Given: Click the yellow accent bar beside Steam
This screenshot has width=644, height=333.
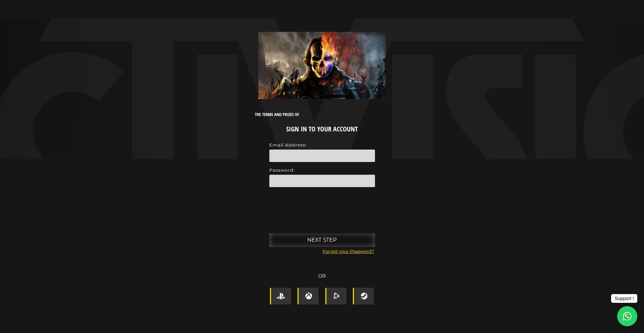Looking at the screenshot, I should coord(353,296).
